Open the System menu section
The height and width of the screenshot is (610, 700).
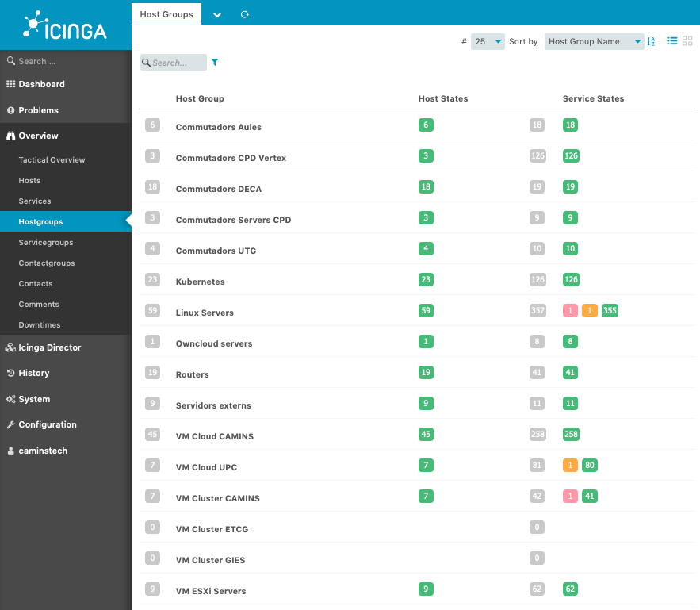(34, 399)
